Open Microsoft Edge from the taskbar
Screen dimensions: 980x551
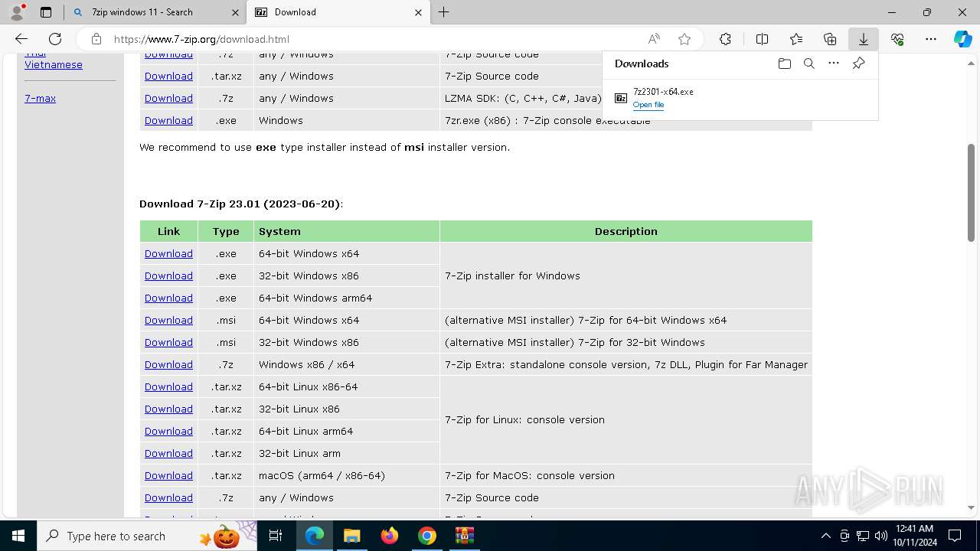click(315, 536)
